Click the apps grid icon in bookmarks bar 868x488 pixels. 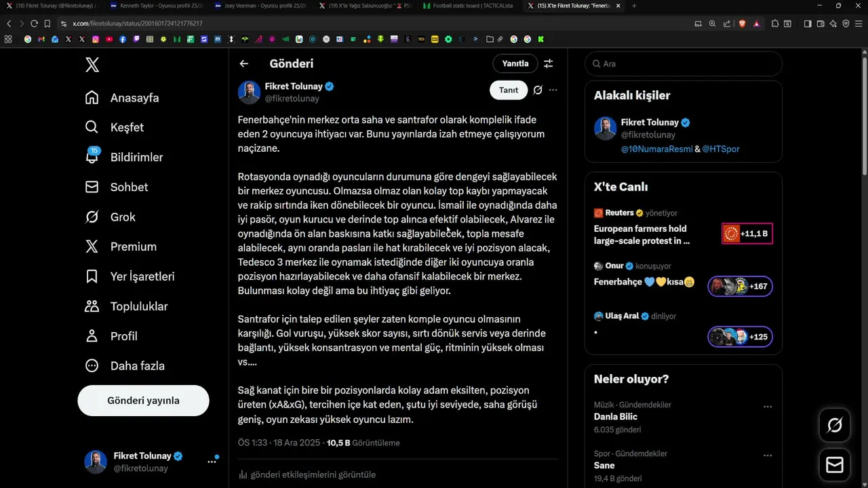8,39
